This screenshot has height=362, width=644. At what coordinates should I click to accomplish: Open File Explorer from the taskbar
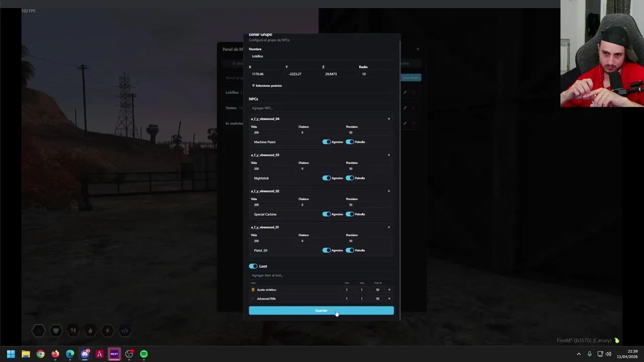click(26, 354)
